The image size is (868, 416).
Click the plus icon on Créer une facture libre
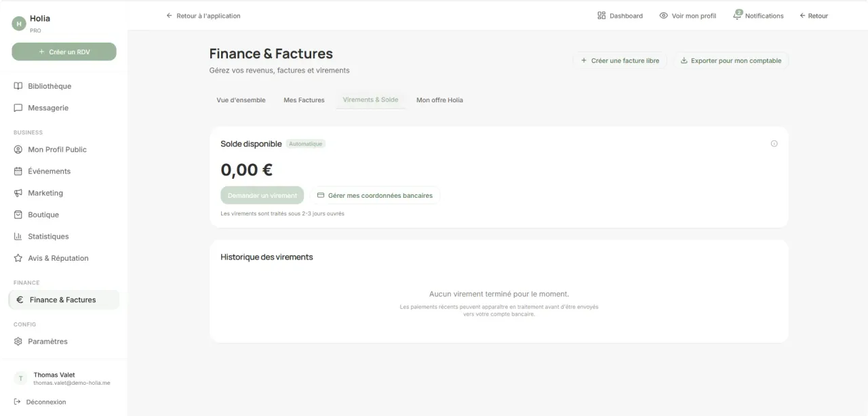pos(584,60)
